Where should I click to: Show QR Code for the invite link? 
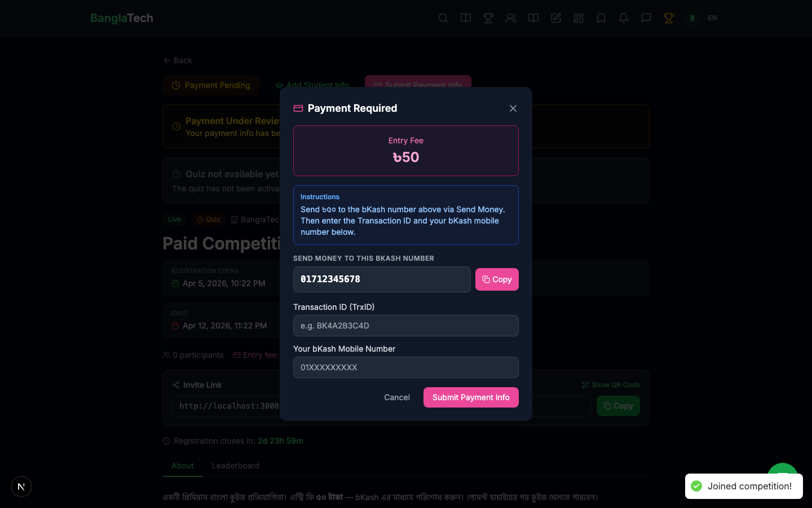611,384
